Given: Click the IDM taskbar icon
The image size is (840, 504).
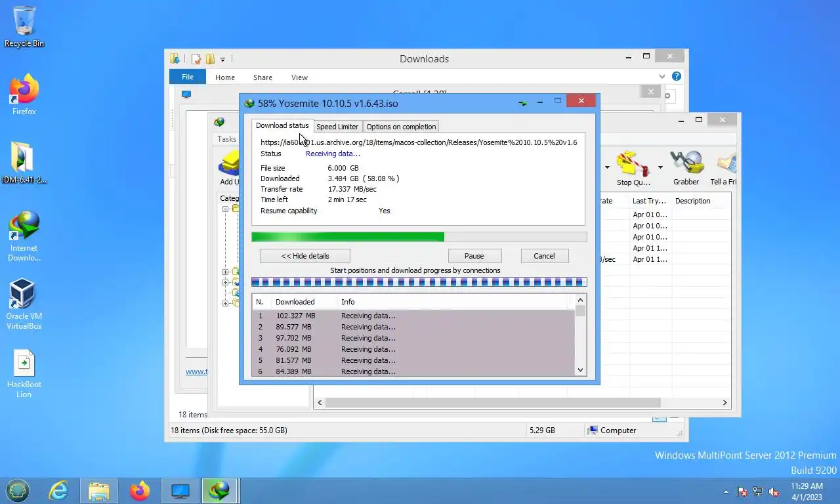Looking at the screenshot, I should 219,491.
